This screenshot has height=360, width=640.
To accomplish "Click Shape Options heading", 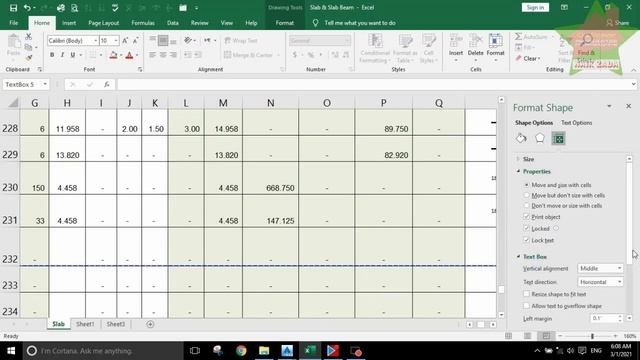I will click(x=534, y=123).
